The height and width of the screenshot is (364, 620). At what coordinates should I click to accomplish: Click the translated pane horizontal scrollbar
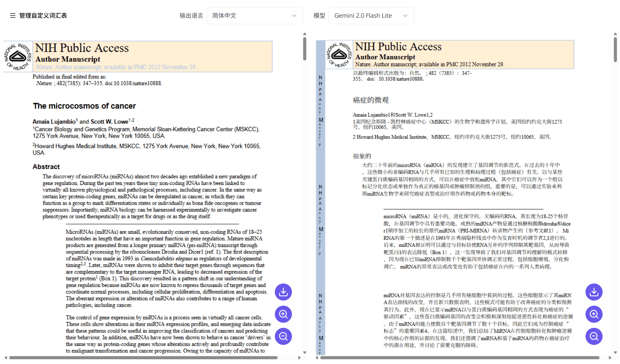click(459, 358)
